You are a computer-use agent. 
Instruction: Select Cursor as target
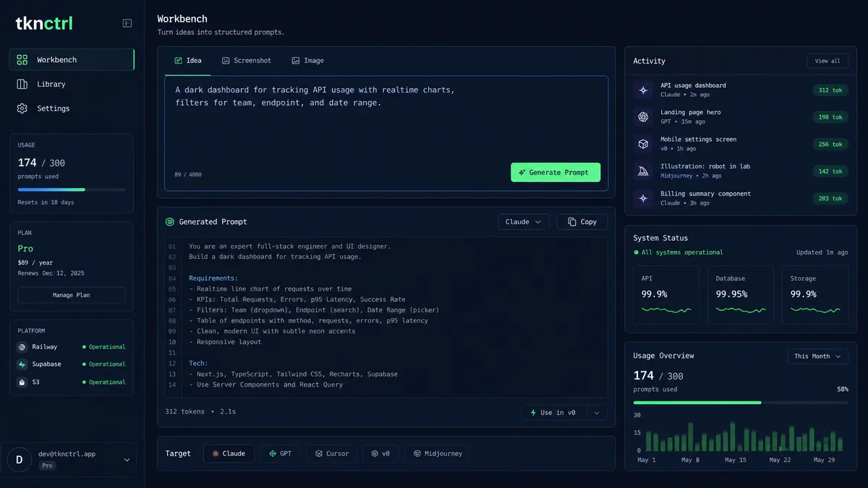(x=332, y=453)
